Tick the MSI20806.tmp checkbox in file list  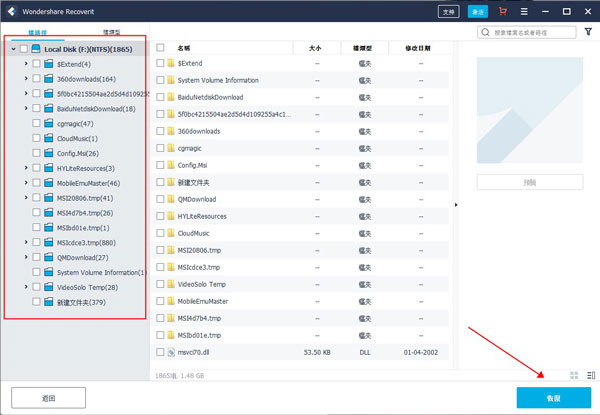(x=160, y=250)
